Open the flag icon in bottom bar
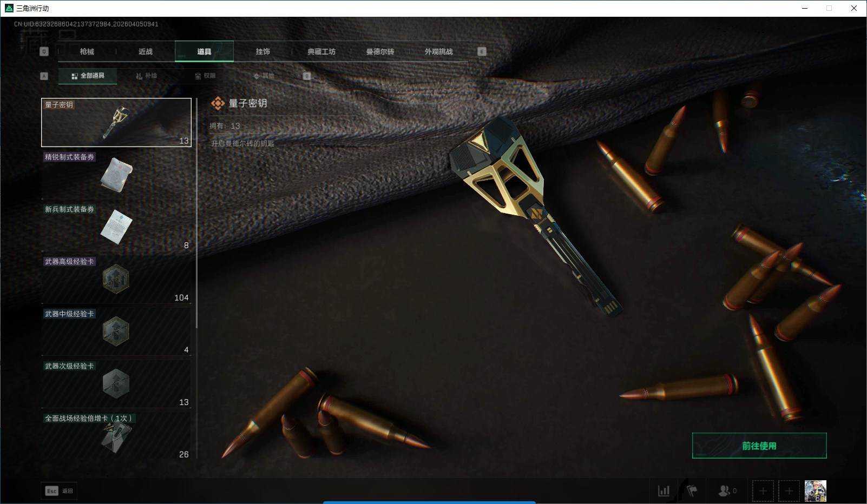This screenshot has height=504, width=867. 692,491
